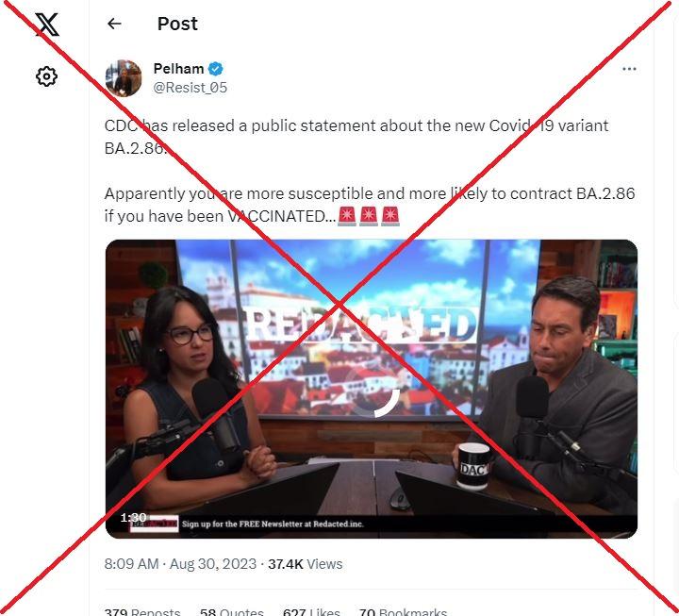
Task: Click the 70 Bookmarks count
Action: click(403, 611)
